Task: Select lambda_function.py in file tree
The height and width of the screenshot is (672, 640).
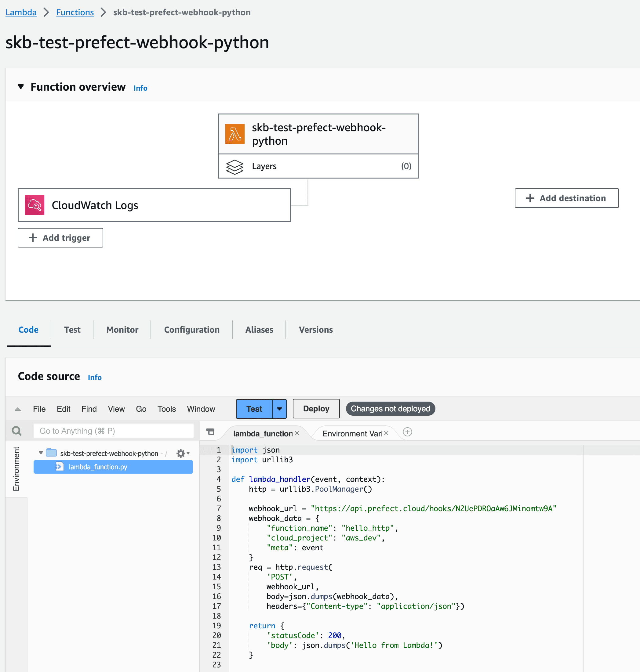Action: click(x=98, y=467)
